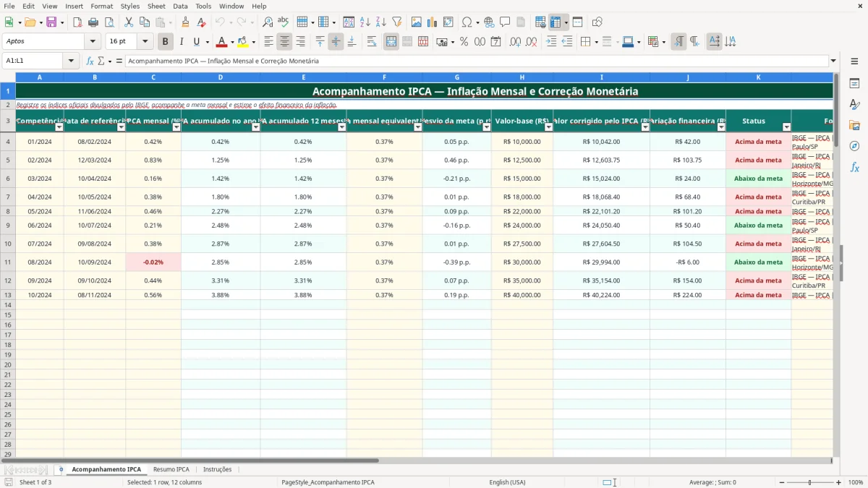Run the spelling check
Viewport: 868px width, 488px height.
[x=284, y=22]
